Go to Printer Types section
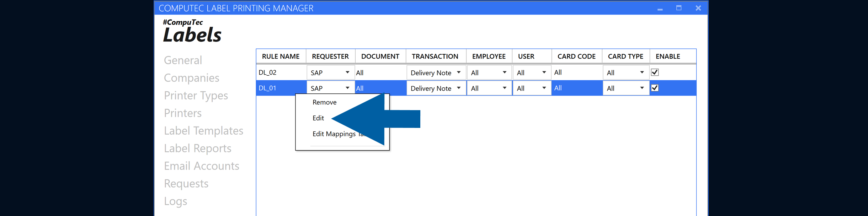 [x=196, y=96]
